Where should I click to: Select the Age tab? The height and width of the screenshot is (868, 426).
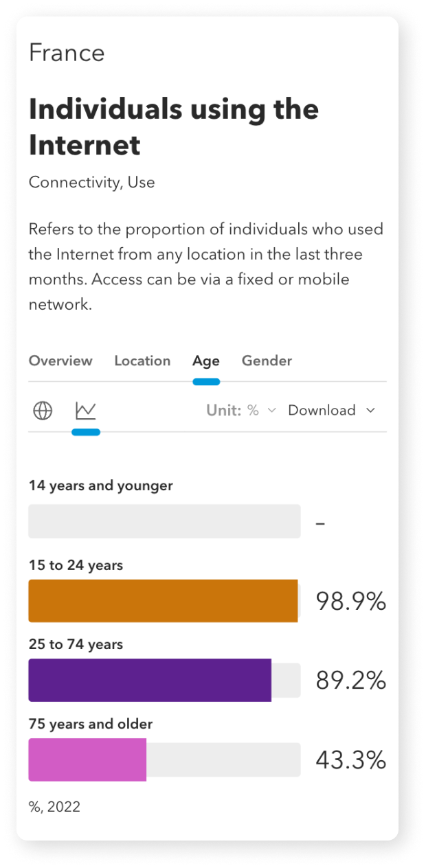click(x=206, y=361)
